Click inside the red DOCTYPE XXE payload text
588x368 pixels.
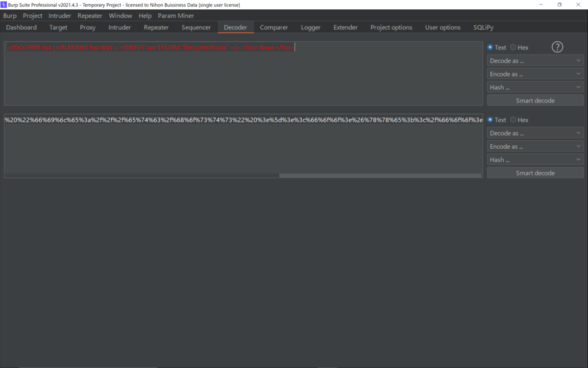click(x=151, y=48)
